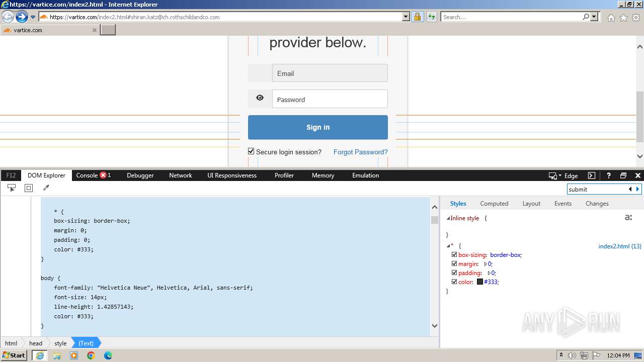Expand the margin shorthand triangle
The width and height of the screenshot is (644, 362).
tap(486, 264)
